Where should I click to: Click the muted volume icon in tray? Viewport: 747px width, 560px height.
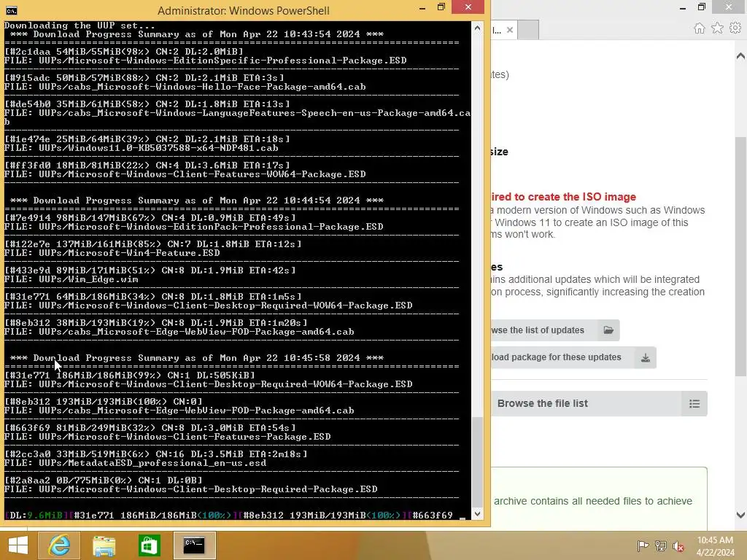point(678,545)
